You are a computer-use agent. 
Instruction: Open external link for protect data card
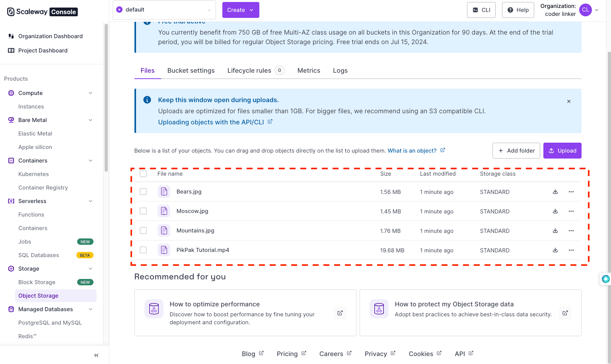tap(565, 313)
